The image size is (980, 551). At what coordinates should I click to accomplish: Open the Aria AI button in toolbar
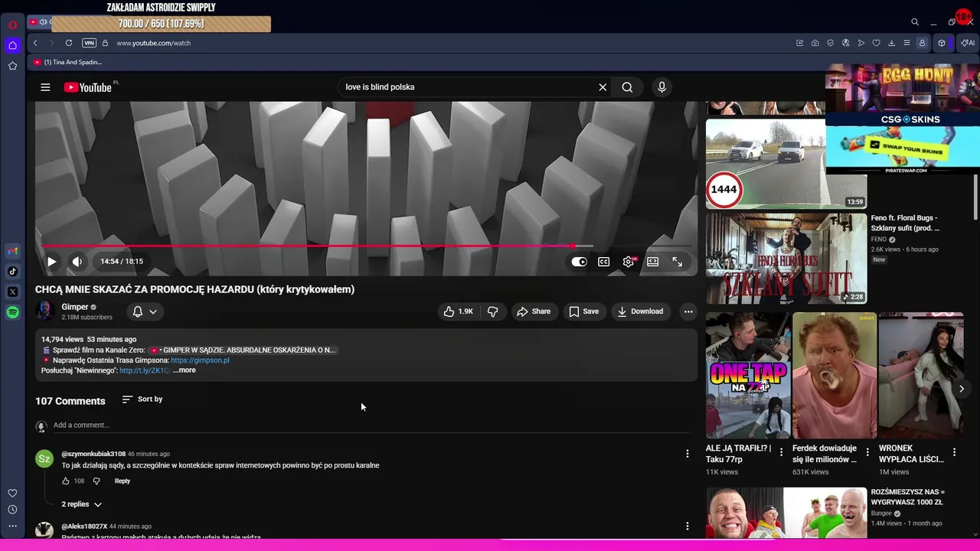[968, 44]
